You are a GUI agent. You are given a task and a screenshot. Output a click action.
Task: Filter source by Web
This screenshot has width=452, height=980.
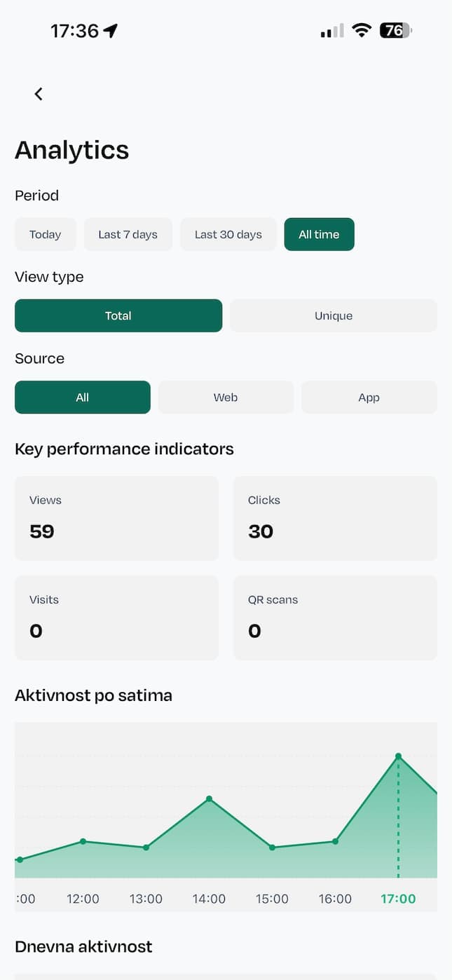[x=226, y=397]
